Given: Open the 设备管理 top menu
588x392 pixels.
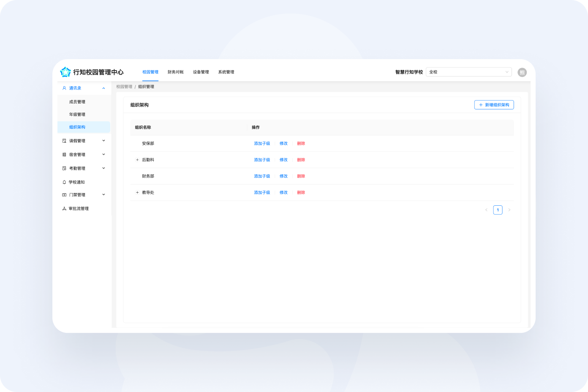Looking at the screenshot, I should click(201, 72).
